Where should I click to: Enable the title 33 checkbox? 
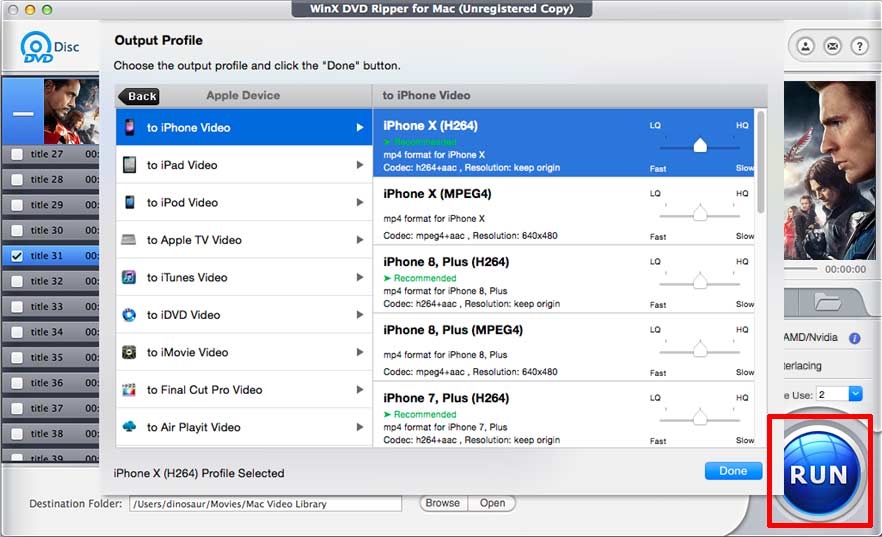coord(17,306)
